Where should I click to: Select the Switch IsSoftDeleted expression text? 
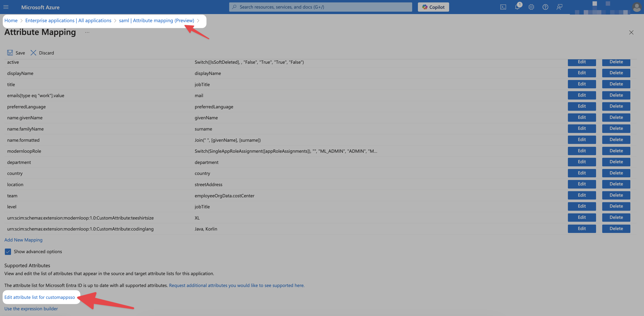pos(249,62)
